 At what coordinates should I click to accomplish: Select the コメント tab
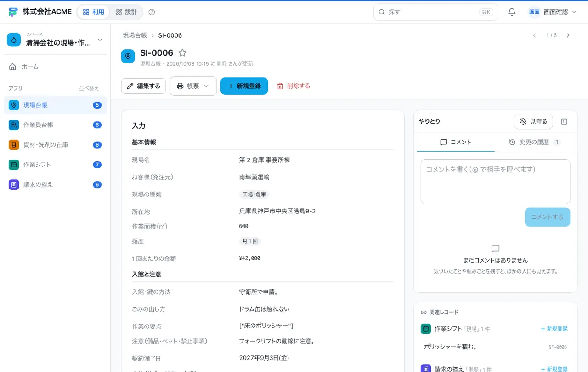pyautogui.click(x=456, y=143)
